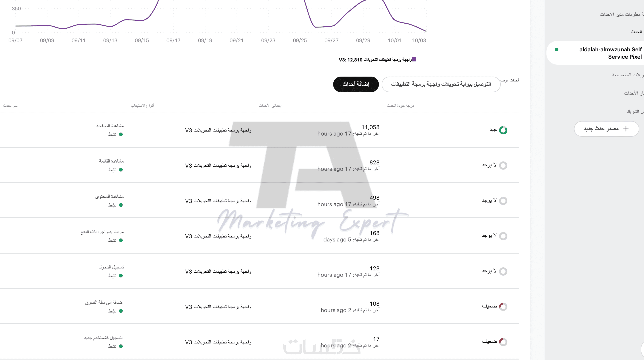This screenshot has height=362, width=644.
Task: Click the أحداث الويب web events tab label
Action: (x=509, y=80)
